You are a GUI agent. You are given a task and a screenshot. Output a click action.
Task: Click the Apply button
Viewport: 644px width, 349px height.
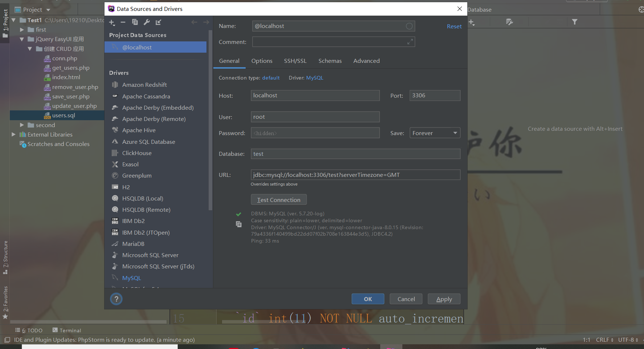coord(444,299)
